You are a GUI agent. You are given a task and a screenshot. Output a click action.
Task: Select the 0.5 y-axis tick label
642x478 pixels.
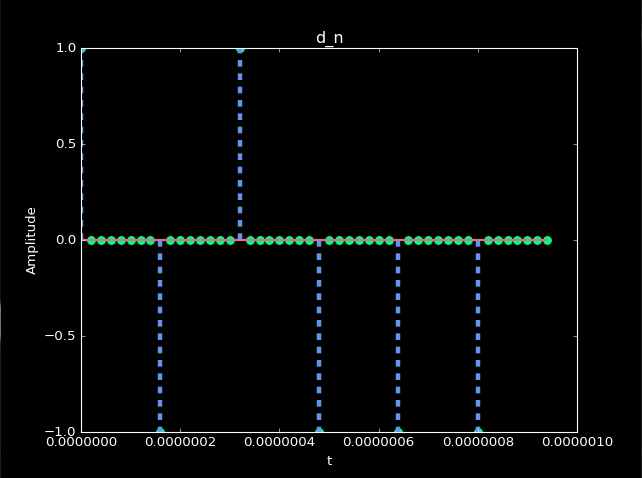coord(66,144)
